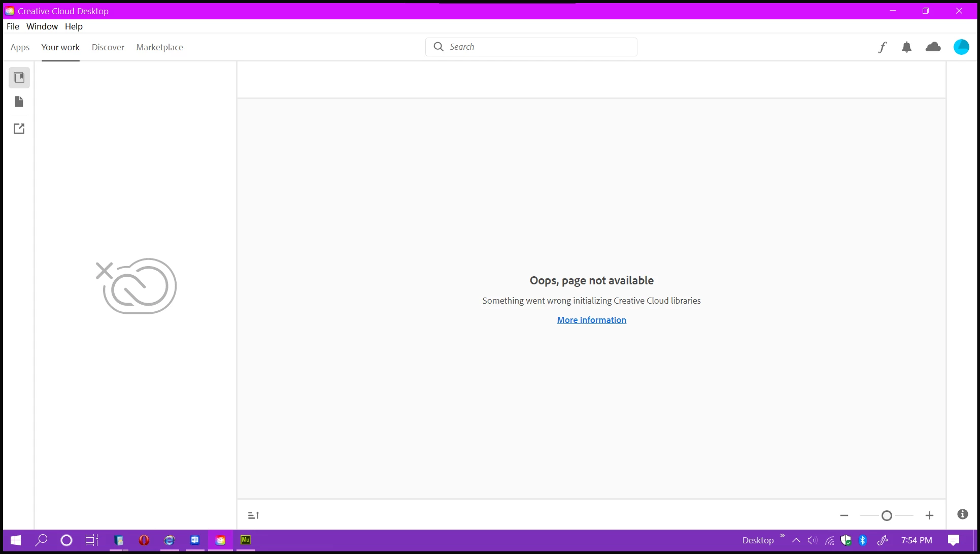Screen dimensions: 980x554
Task: Click the open-in-web export icon
Action: point(19,129)
